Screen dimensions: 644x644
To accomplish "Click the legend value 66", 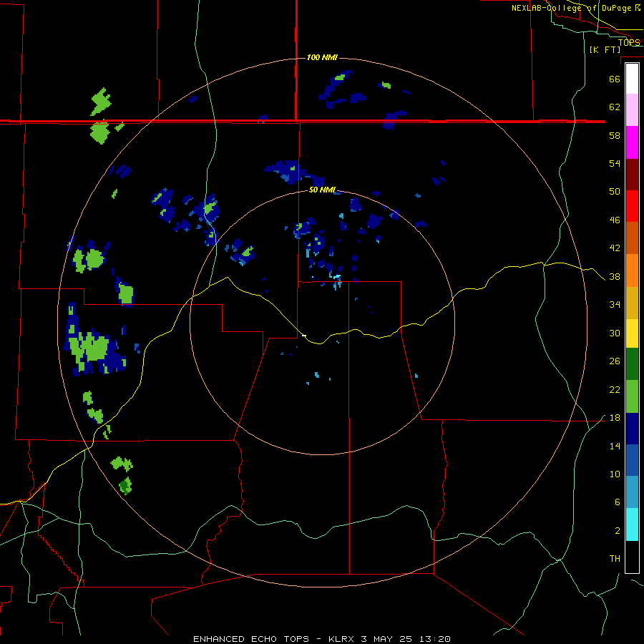I will (x=615, y=79).
